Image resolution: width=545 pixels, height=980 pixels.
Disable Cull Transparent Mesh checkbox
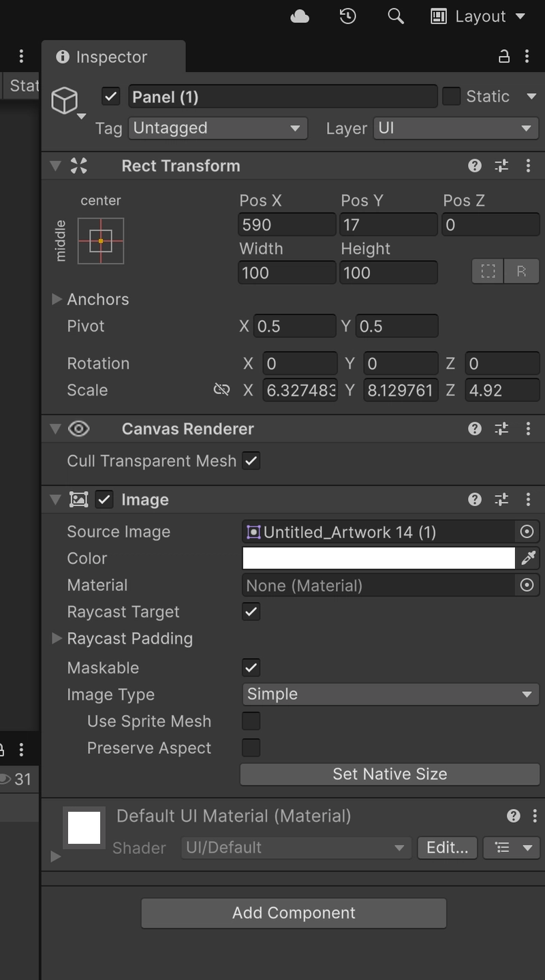[251, 461]
